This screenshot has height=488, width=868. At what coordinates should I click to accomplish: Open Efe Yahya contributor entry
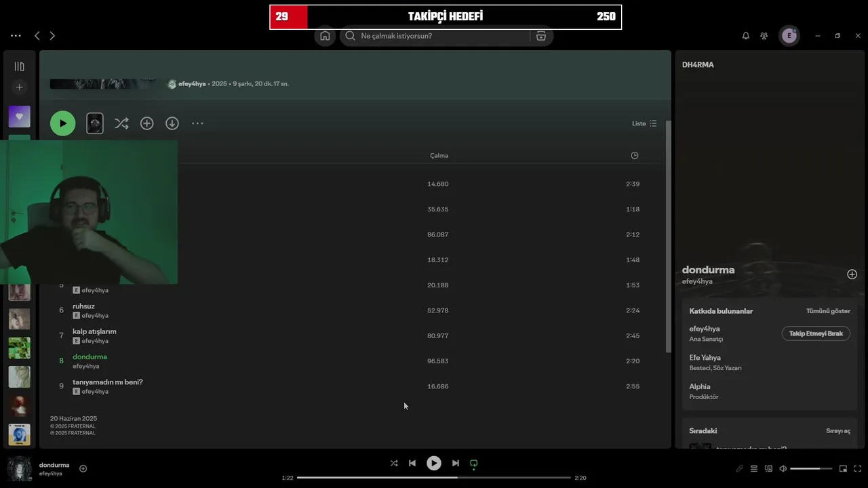pyautogui.click(x=705, y=358)
